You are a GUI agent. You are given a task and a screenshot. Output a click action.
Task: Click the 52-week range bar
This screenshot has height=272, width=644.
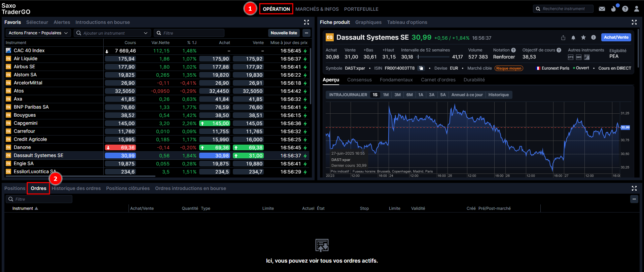[x=433, y=57]
